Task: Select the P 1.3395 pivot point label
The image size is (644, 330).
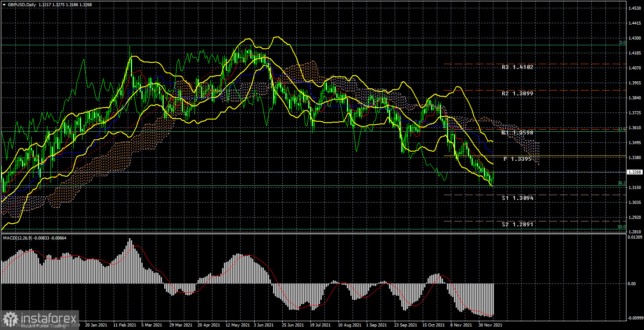Action: [518, 159]
